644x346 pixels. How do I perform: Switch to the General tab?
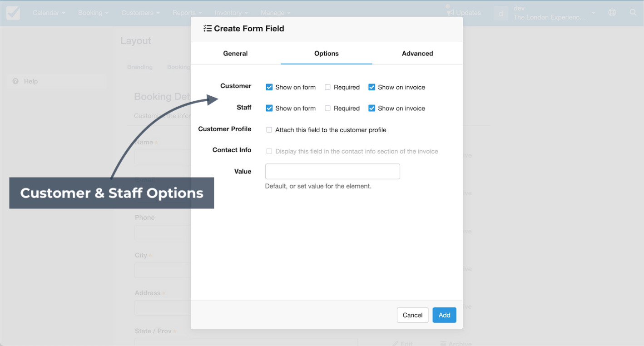(235, 53)
